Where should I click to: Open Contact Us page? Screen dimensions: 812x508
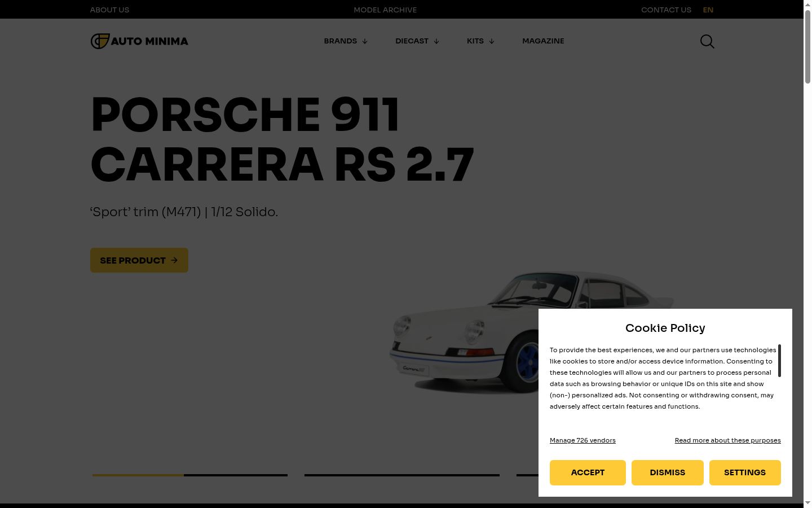(x=666, y=10)
